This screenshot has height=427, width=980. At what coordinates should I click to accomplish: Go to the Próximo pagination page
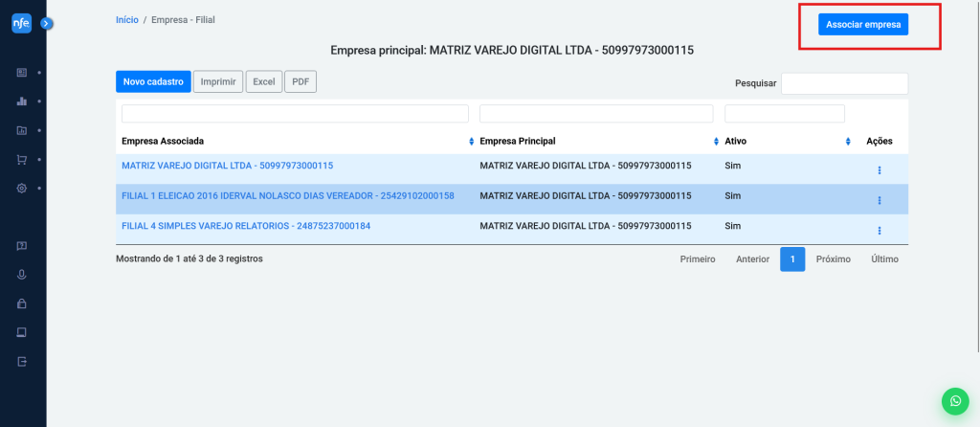click(833, 259)
